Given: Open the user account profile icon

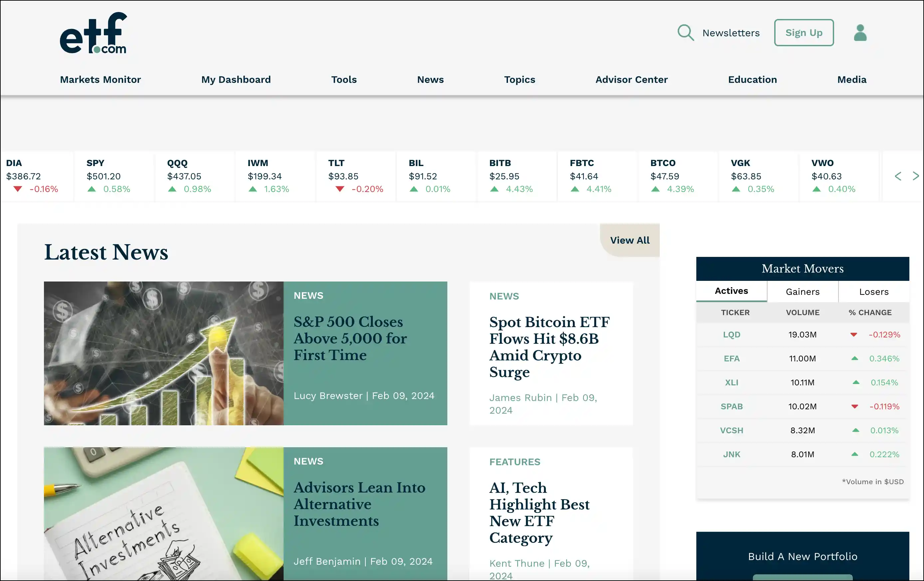Looking at the screenshot, I should 860,33.
